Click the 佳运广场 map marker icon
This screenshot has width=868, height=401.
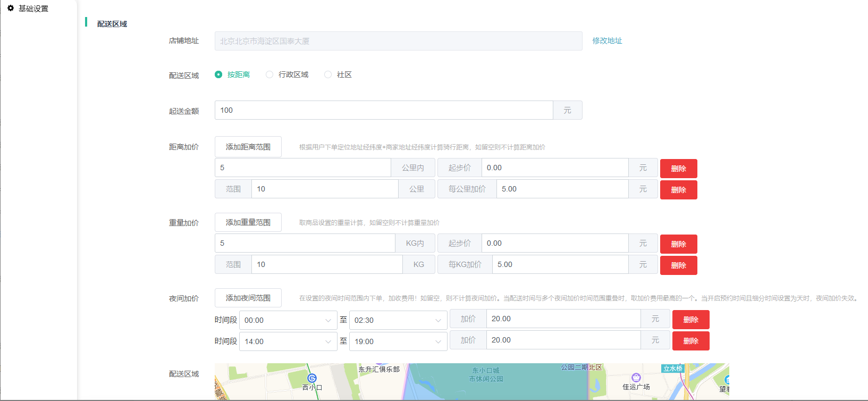(x=636, y=378)
